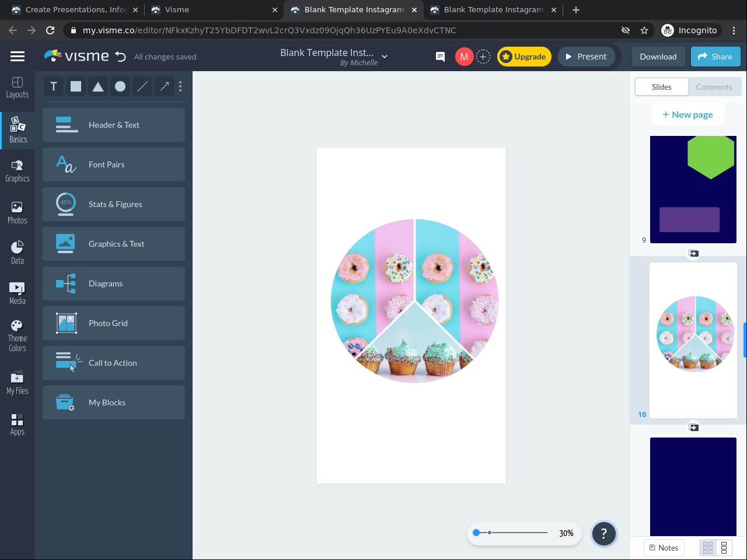747x560 pixels.
Task: Open the Media sidebar panel
Action: coord(18,293)
